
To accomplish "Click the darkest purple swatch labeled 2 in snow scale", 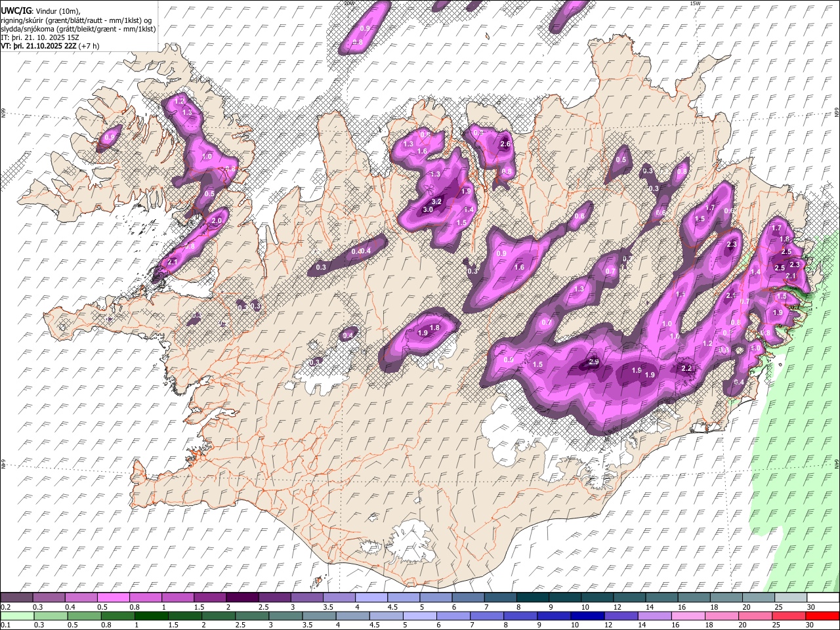I will pos(242,597).
